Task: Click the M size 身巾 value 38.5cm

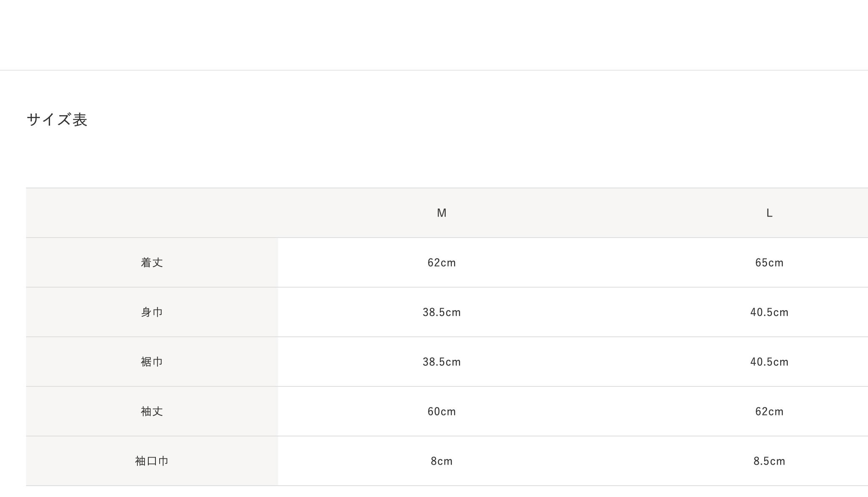Action: point(442,312)
